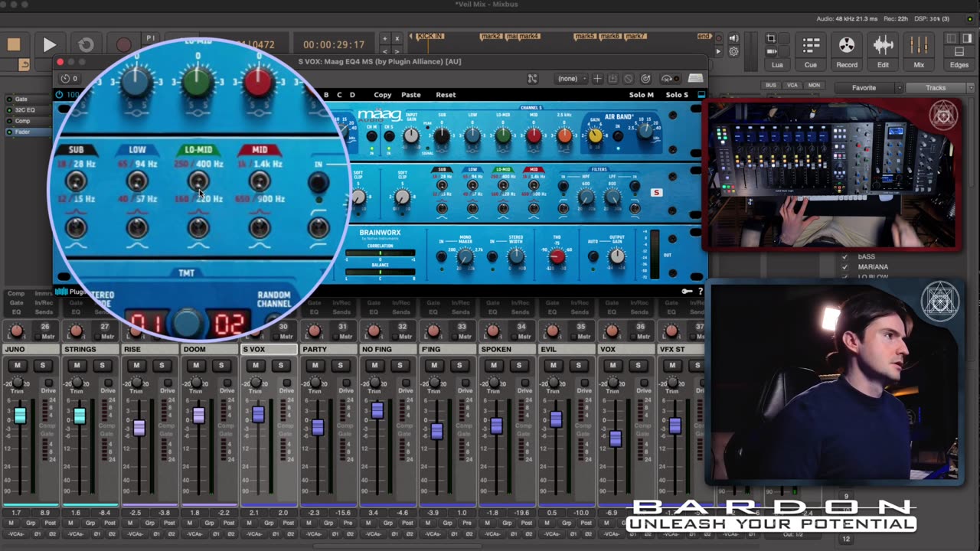The image size is (980, 551).
Task: Open the gear settings icon near transport
Action: click(733, 52)
